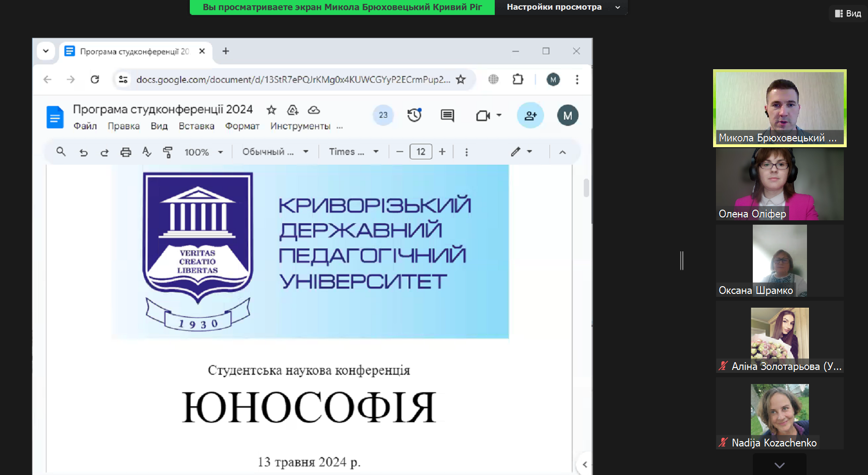Check cloud save status icon

(x=314, y=110)
